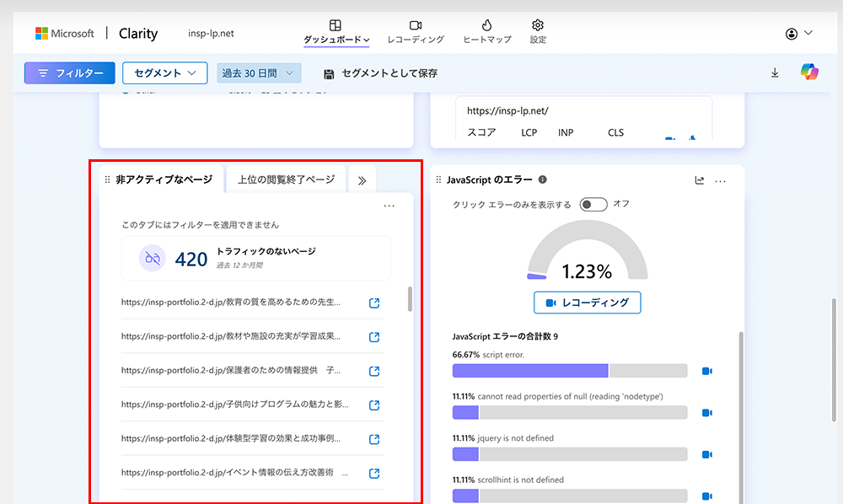Open external link for 保護者のための情報提供 page
Image resolution: width=843 pixels, height=504 pixels.
click(374, 371)
